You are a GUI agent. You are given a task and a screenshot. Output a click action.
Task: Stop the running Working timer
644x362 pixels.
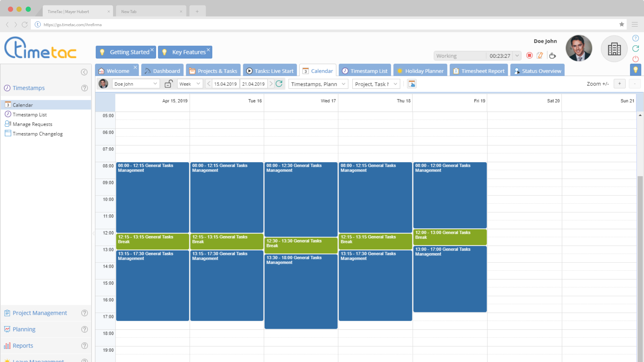529,56
